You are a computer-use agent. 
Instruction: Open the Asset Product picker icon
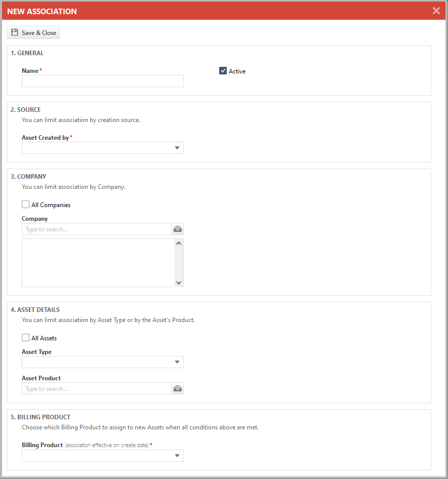tap(178, 389)
